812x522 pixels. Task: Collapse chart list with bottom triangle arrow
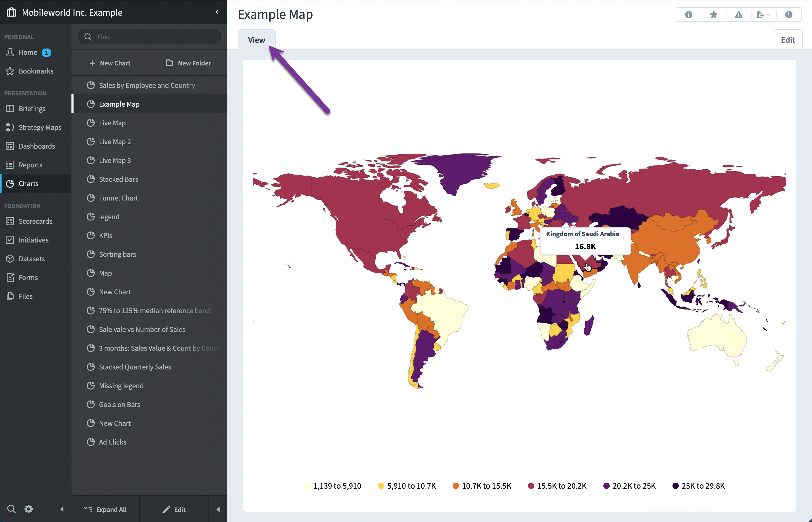click(x=218, y=509)
